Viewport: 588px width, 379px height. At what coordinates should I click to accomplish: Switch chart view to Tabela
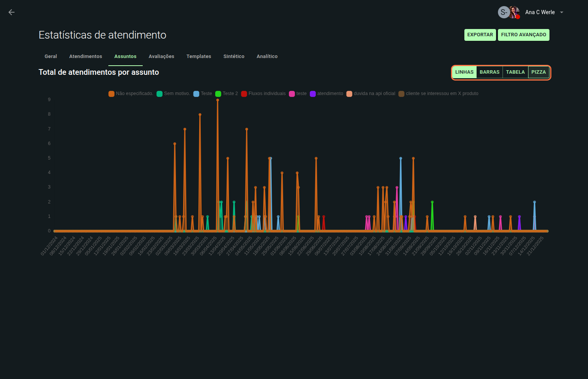click(x=515, y=72)
